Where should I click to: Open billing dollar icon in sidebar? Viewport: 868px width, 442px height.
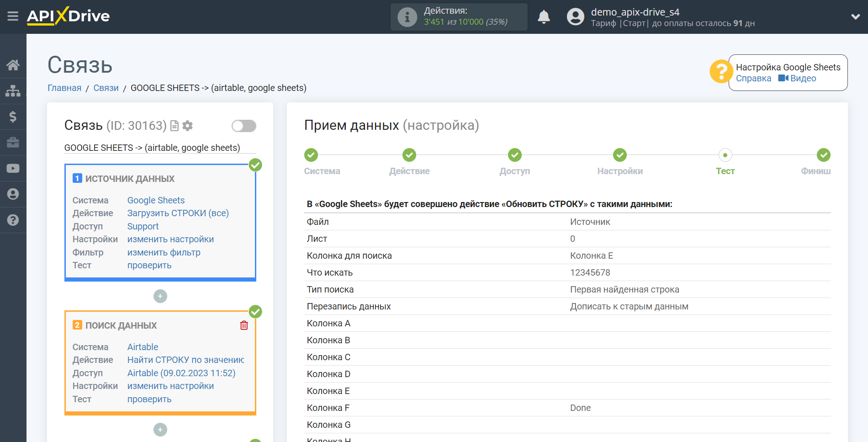pyautogui.click(x=13, y=117)
